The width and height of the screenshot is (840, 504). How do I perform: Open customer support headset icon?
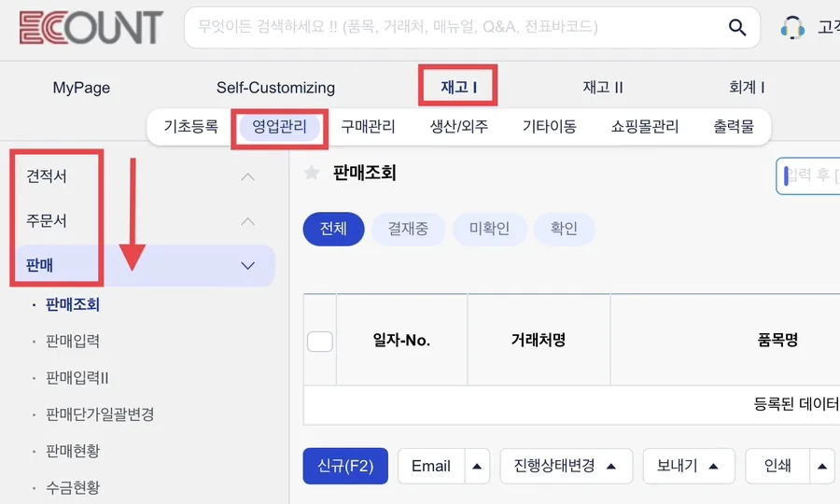792,27
